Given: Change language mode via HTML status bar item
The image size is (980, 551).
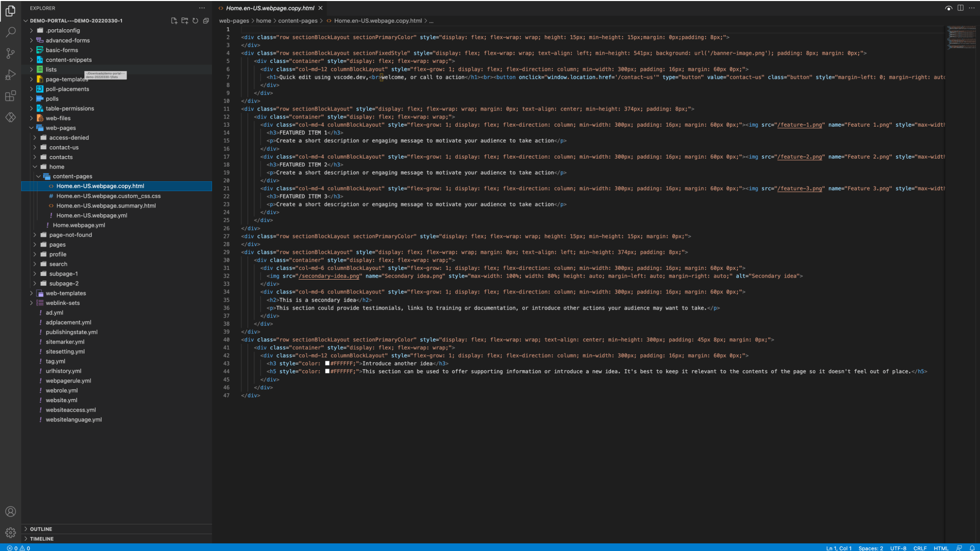Looking at the screenshot, I should click(x=941, y=548).
